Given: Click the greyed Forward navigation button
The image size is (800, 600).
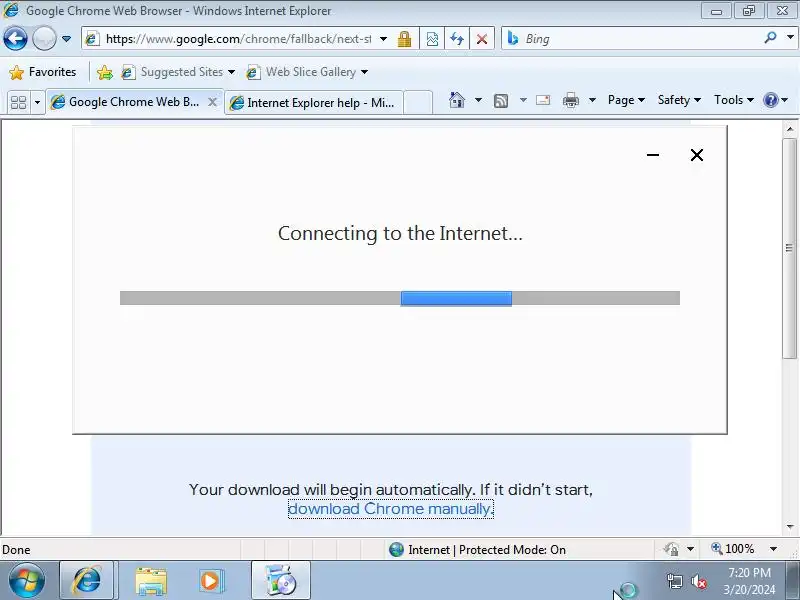Looking at the screenshot, I should point(44,38).
